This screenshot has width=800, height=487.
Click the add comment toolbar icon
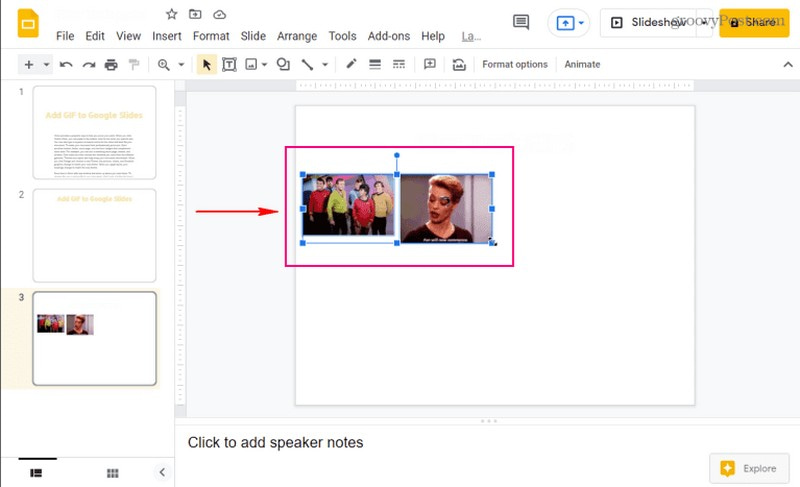(430, 65)
